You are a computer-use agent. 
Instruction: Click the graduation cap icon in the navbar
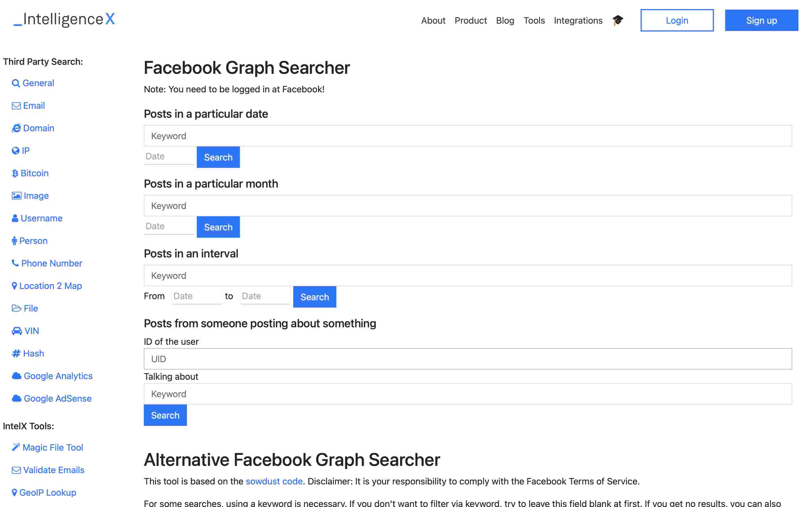pyautogui.click(x=618, y=21)
